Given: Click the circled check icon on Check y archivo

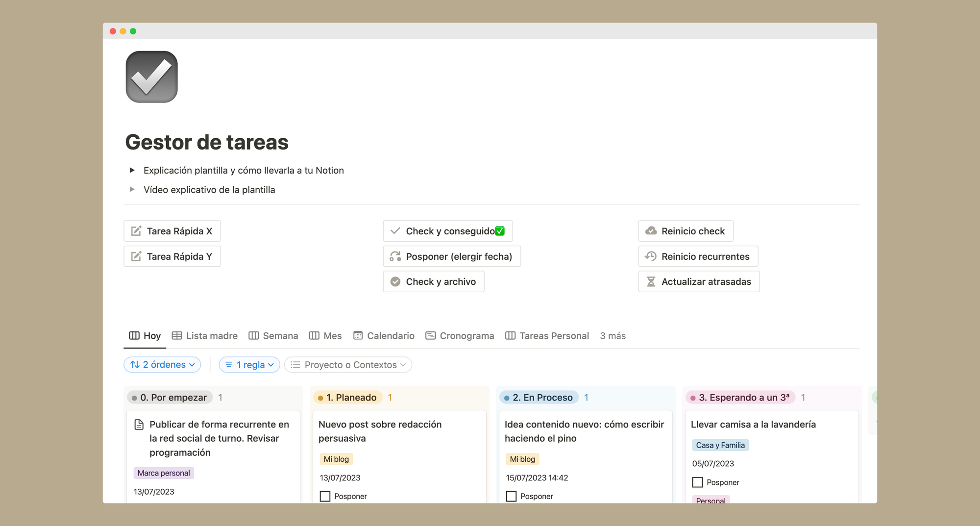Looking at the screenshot, I should [x=395, y=281].
